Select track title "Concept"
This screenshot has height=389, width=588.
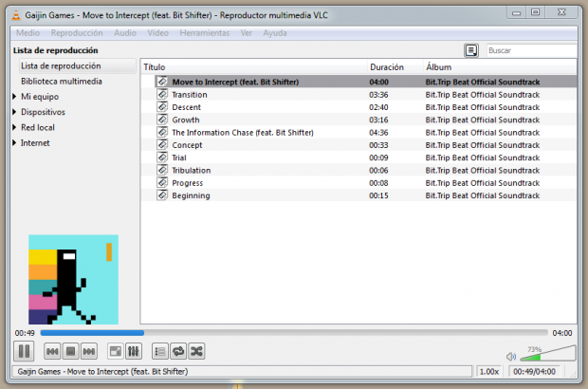(x=187, y=145)
